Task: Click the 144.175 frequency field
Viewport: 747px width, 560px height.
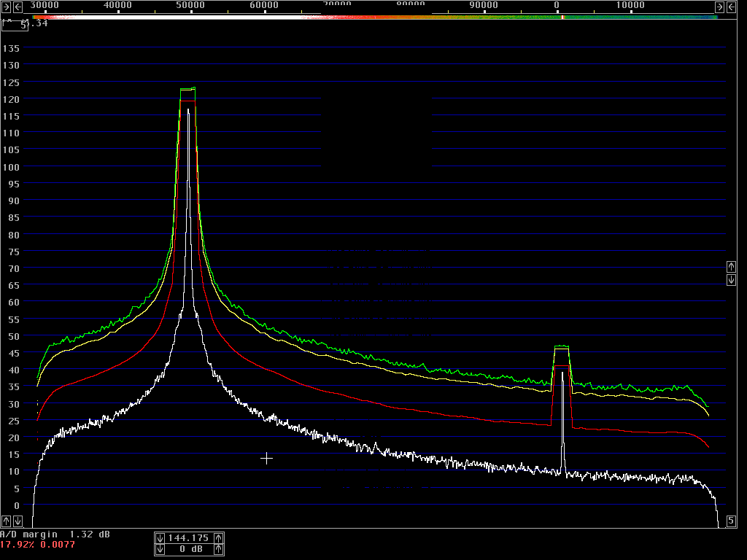Action: tap(189, 538)
